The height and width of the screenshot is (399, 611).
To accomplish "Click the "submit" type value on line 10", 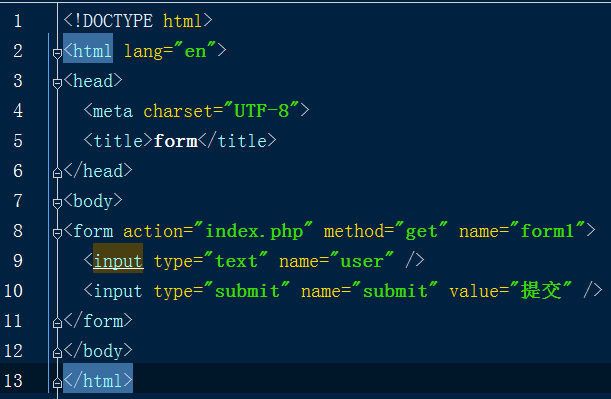I will click(x=247, y=291).
